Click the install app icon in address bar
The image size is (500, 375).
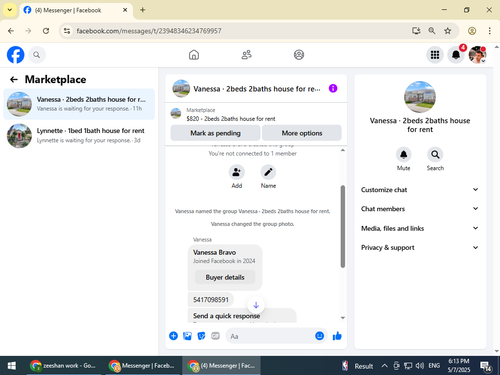tap(416, 31)
